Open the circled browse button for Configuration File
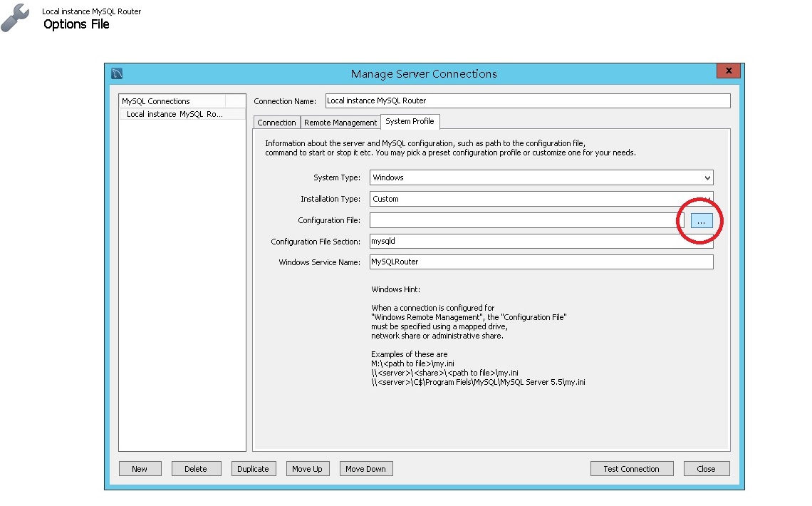 pyautogui.click(x=701, y=220)
